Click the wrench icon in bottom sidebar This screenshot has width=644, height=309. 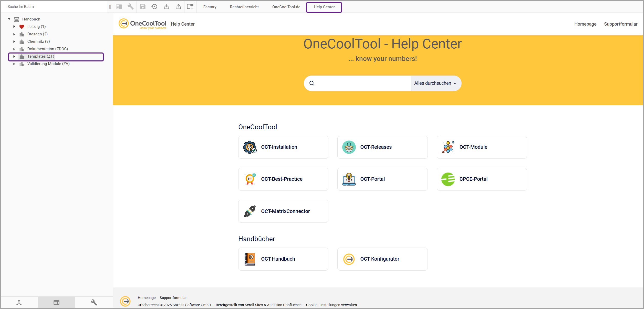(94, 303)
